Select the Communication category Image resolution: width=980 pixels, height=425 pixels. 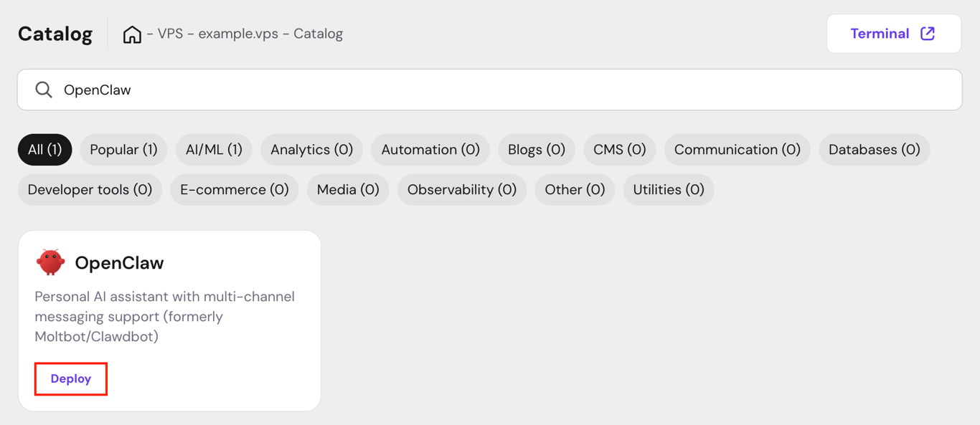click(738, 149)
